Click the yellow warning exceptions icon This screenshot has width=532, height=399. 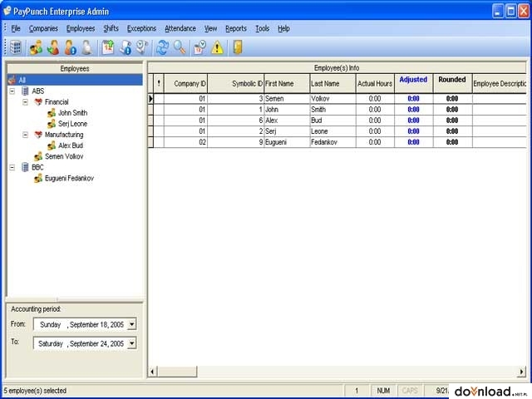point(217,47)
